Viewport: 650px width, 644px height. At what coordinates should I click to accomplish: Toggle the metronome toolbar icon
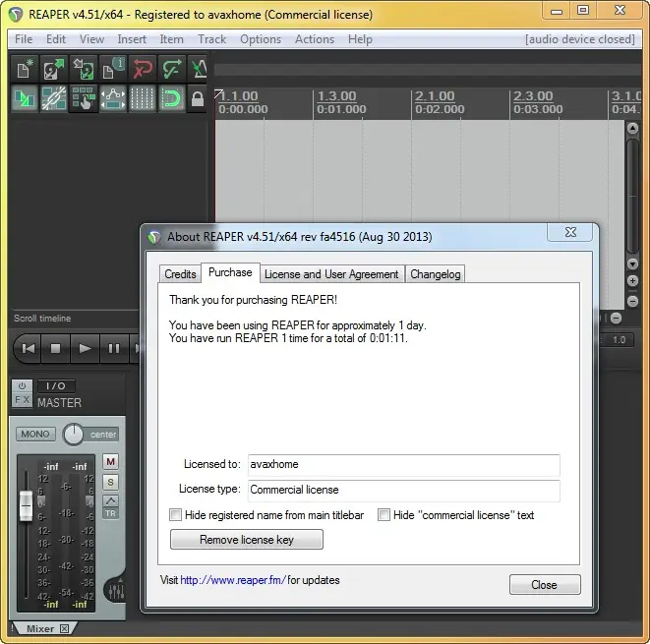point(199,69)
